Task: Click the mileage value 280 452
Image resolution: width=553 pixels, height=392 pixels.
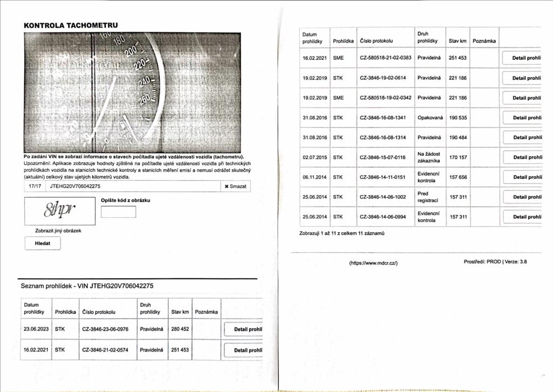Action: (x=180, y=329)
